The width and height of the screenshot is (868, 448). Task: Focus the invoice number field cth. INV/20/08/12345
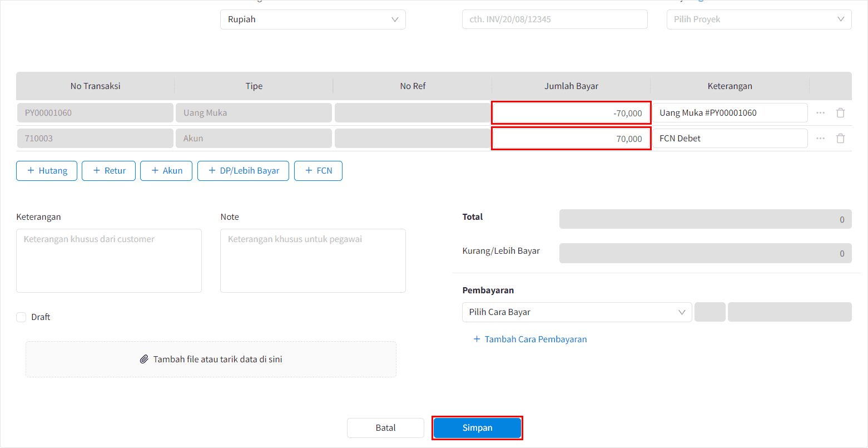[x=555, y=19]
